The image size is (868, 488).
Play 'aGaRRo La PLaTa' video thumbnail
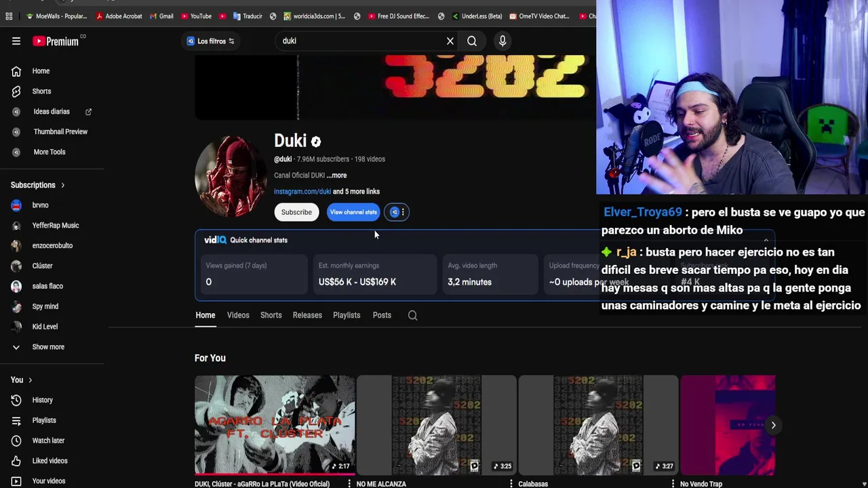click(x=275, y=425)
